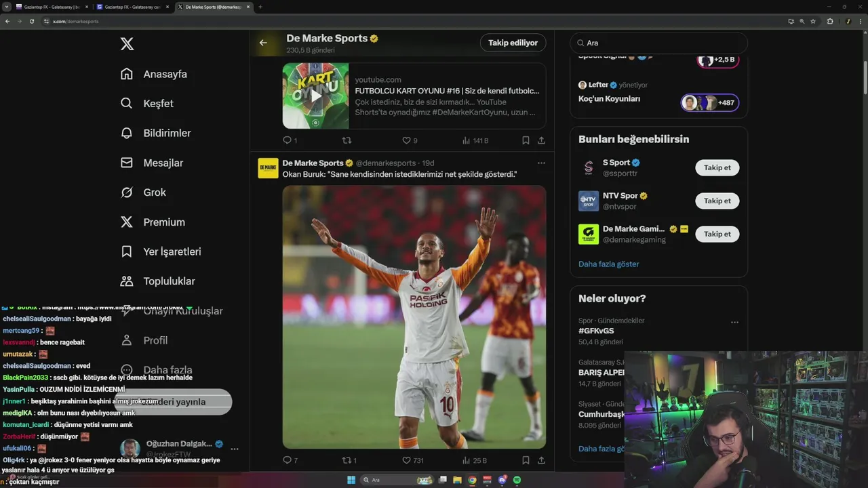Open File Explorer from taskbar
868x488 pixels.
(x=458, y=480)
